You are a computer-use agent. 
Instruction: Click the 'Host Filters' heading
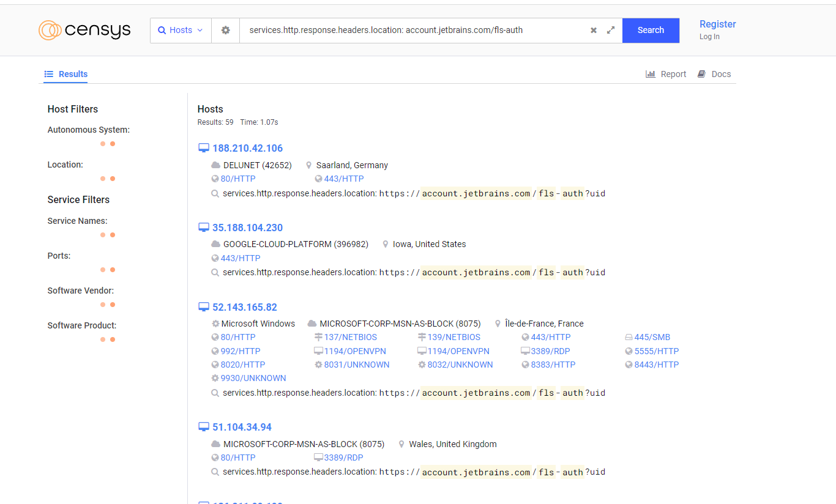pyautogui.click(x=73, y=109)
